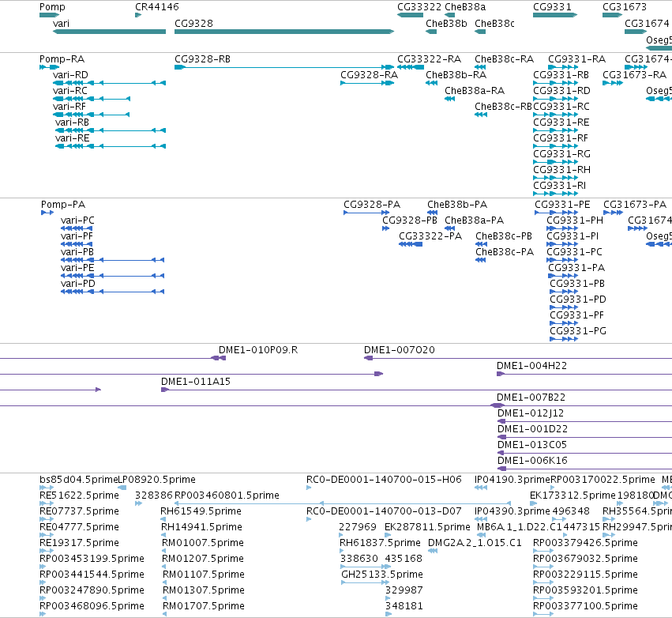
Task: Click the vari-RD transcript label
Action: click(x=70, y=75)
